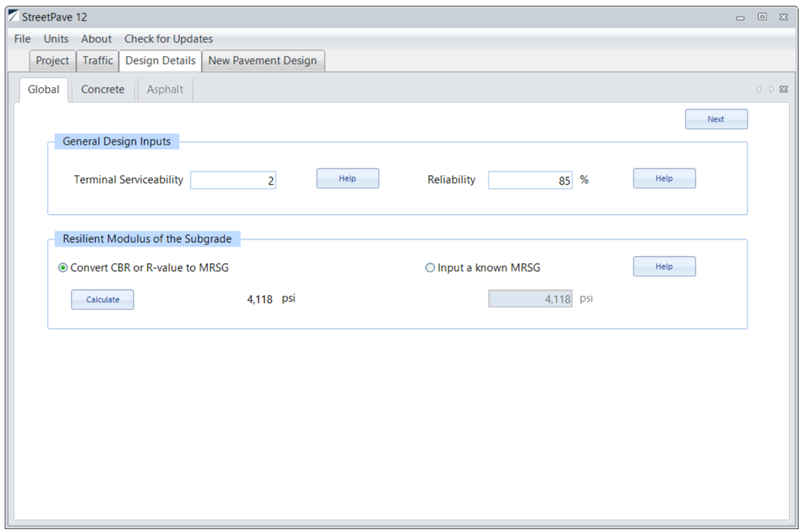Switch to the Project tab

pyautogui.click(x=52, y=61)
